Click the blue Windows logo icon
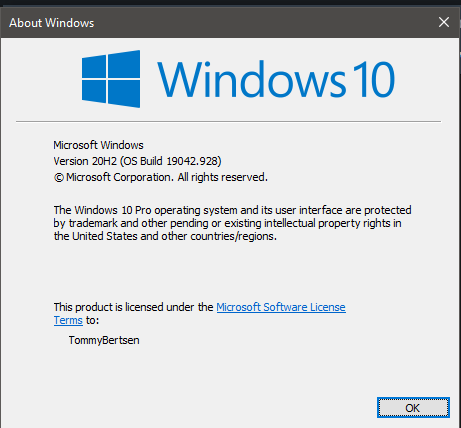This screenshot has height=428, width=461. pos(111,79)
